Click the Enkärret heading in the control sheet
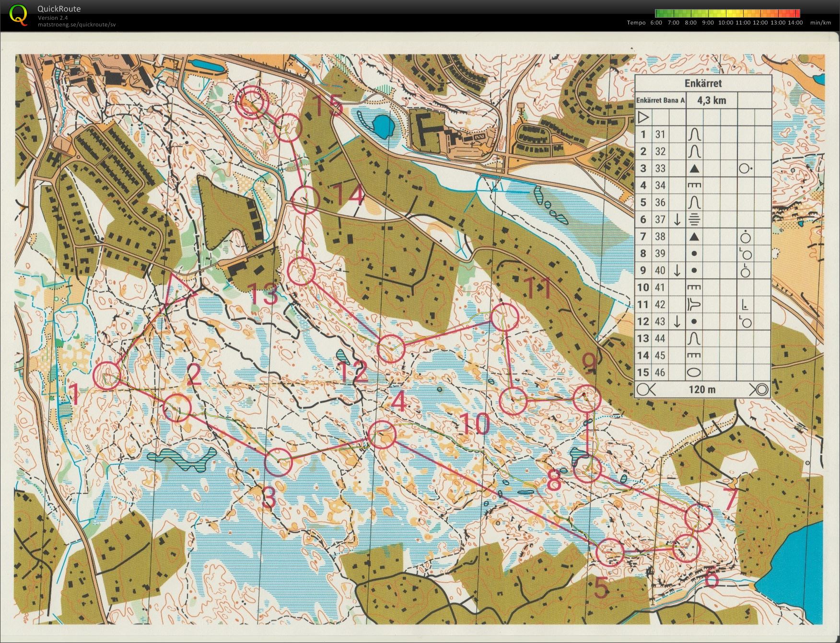The height and width of the screenshot is (643, 840). (703, 83)
